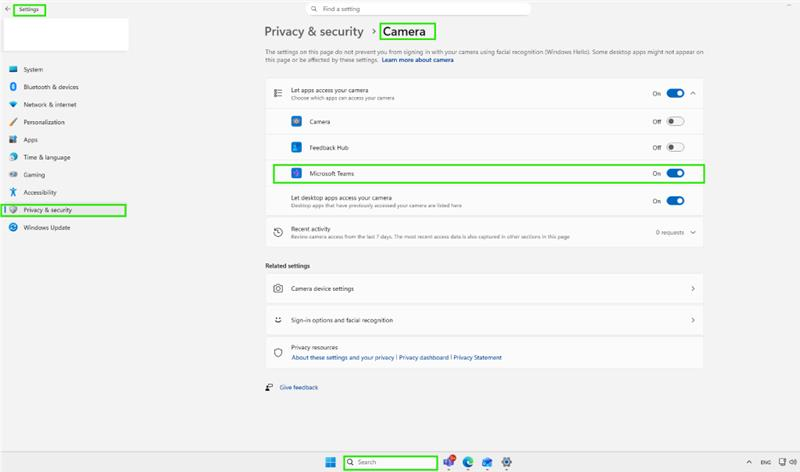Image resolution: width=800 pixels, height=472 pixels.
Task: Click the ENG language indicator
Action: click(x=766, y=462)
